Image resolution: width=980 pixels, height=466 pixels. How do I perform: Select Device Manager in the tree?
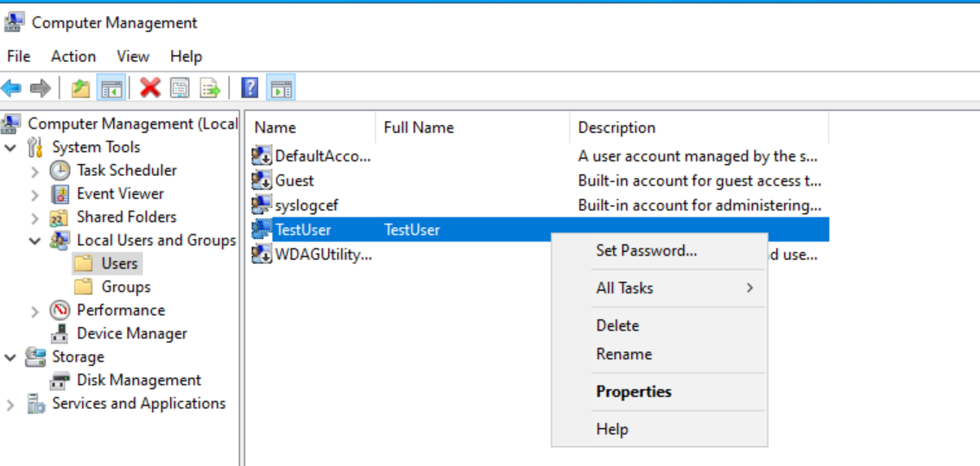(131, 333)
